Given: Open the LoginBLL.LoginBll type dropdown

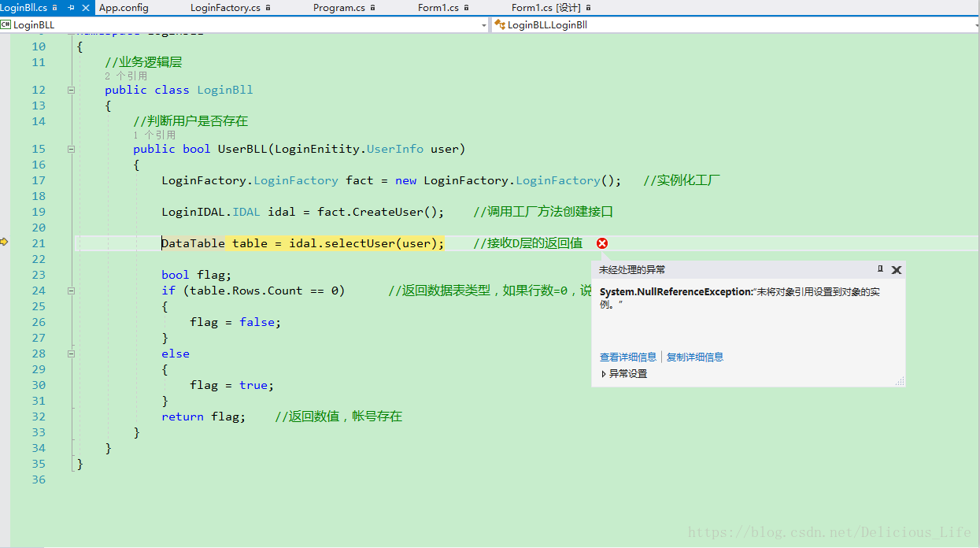Looking at the screenshot, I should point(977,25).
